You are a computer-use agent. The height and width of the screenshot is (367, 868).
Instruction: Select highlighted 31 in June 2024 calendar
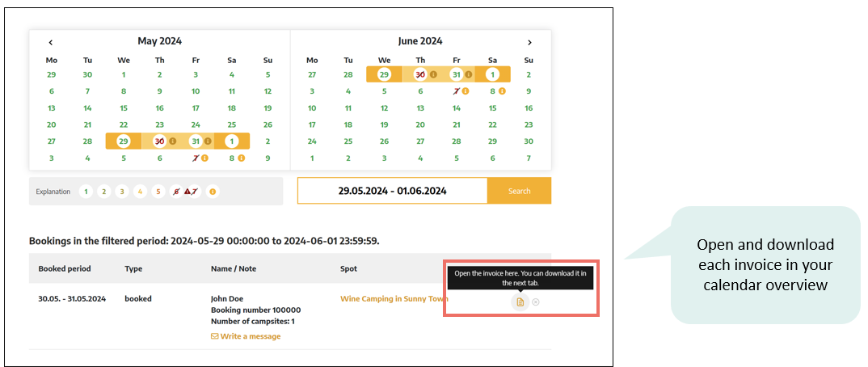[x=456, y=74]
